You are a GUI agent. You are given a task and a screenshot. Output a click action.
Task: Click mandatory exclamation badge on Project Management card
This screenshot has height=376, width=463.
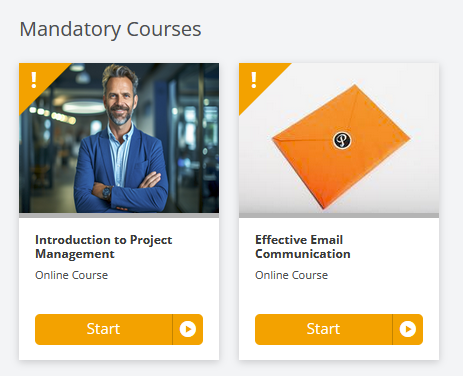[x=34, y=80]
